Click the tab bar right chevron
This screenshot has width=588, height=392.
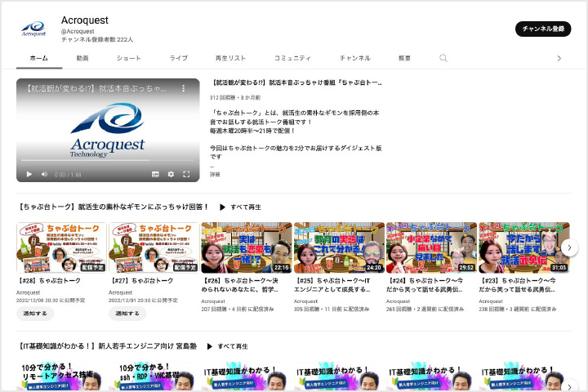click(559, 59)
